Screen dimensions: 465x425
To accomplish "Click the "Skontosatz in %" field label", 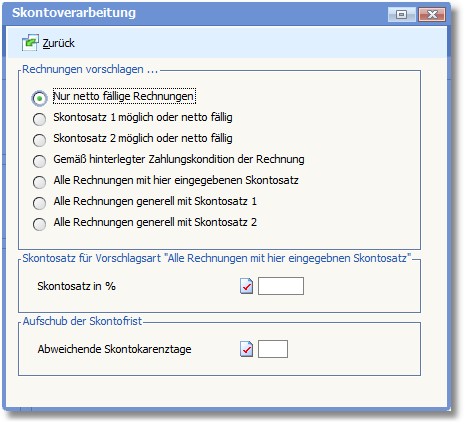I will coord(76,286).
